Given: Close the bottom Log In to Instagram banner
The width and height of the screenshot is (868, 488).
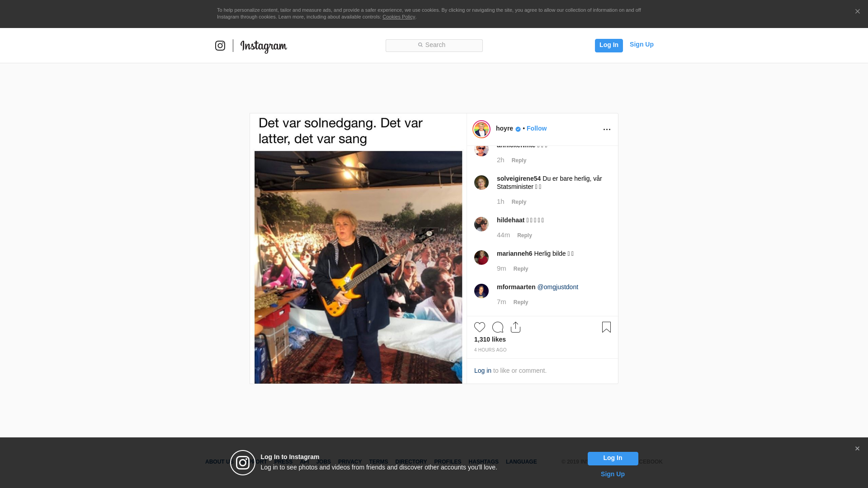Looking at the screenshot, I should pyautogui.click(x=857, y=449).
